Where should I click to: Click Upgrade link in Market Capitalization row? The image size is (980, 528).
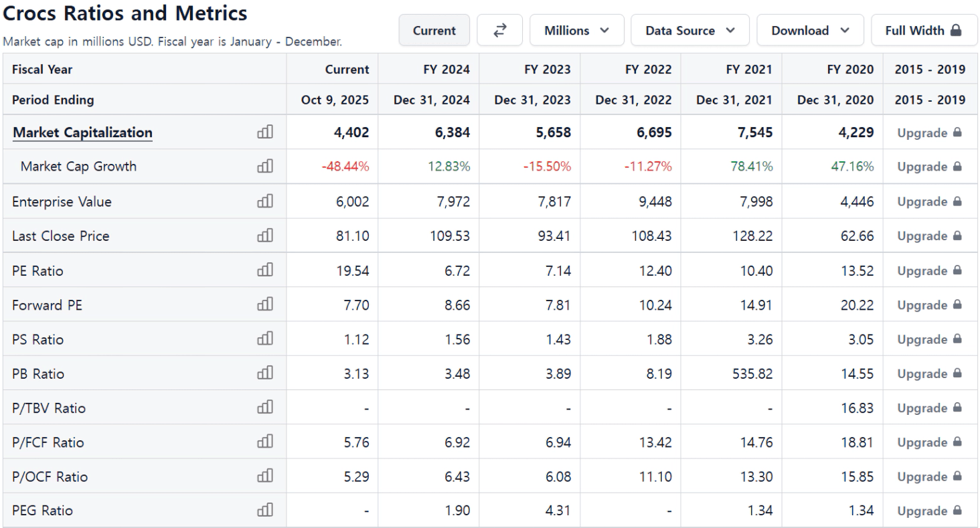[930, 133]
